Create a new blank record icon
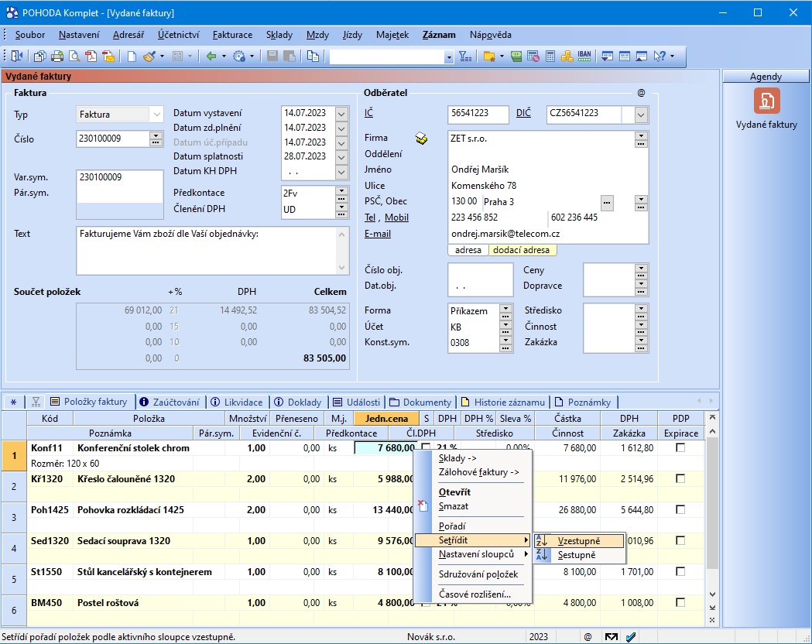 132,56
